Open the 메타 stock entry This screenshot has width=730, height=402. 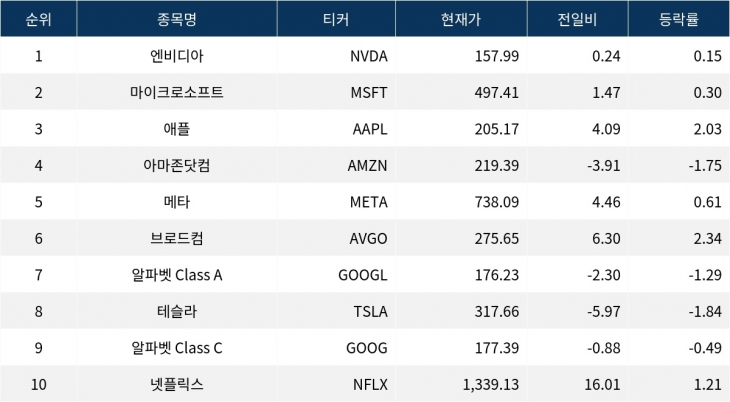pos(176,203)
